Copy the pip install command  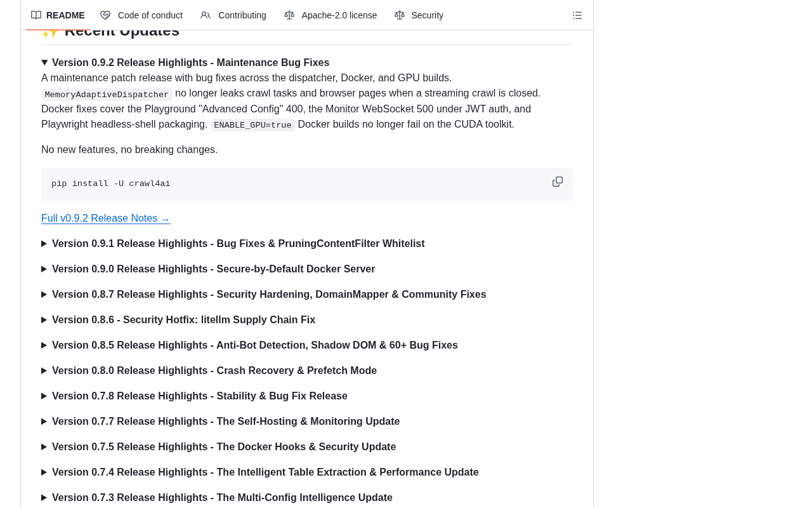coord(558,182)
